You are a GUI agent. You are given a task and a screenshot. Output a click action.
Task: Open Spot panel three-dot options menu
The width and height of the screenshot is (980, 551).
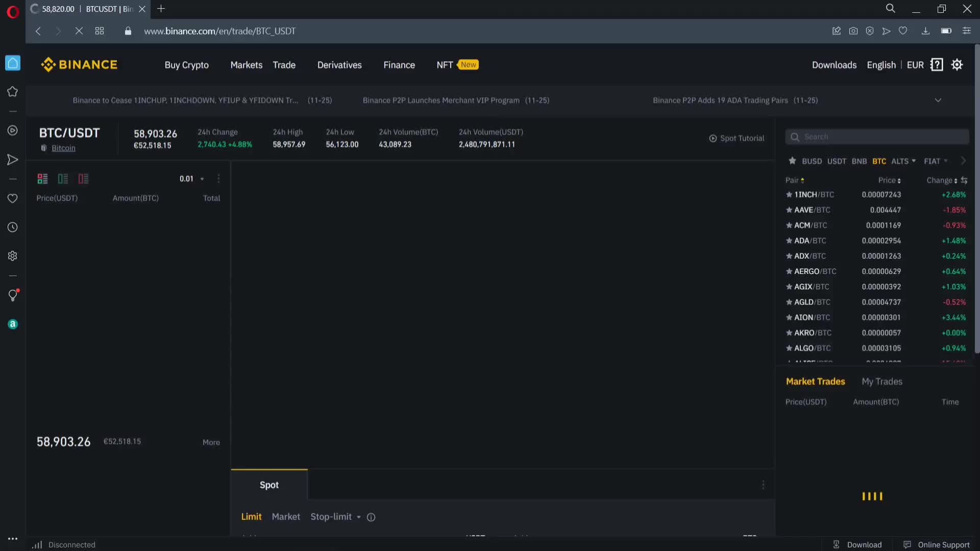[763, 485]
